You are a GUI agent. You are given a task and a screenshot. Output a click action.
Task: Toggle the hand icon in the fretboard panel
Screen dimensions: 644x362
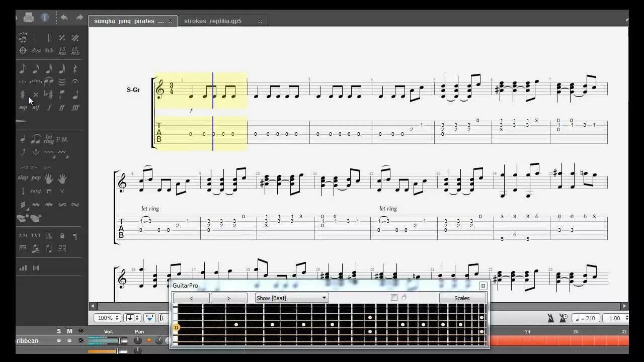[x=404, y=298]
